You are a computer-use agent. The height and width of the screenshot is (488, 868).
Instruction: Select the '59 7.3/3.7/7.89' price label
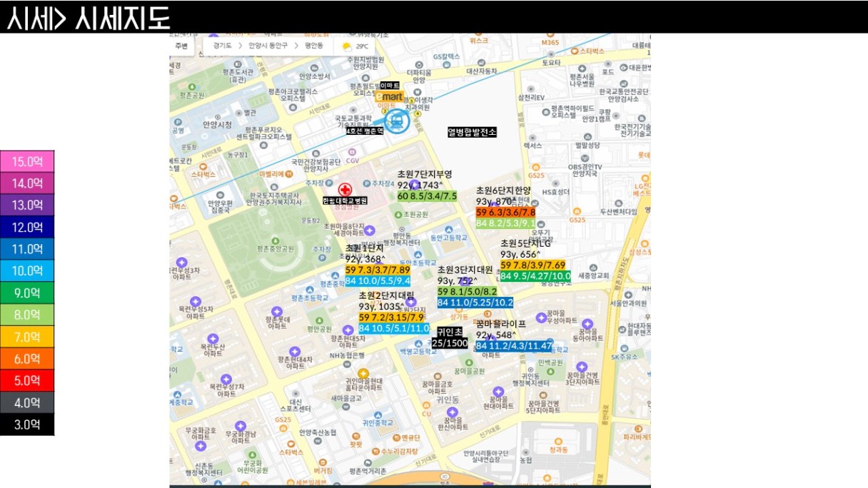[378, 270]
